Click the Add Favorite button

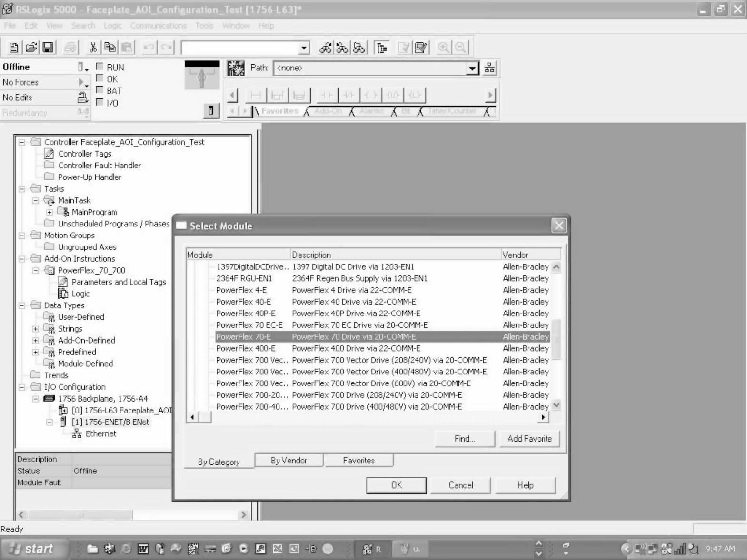coord(529,439)
